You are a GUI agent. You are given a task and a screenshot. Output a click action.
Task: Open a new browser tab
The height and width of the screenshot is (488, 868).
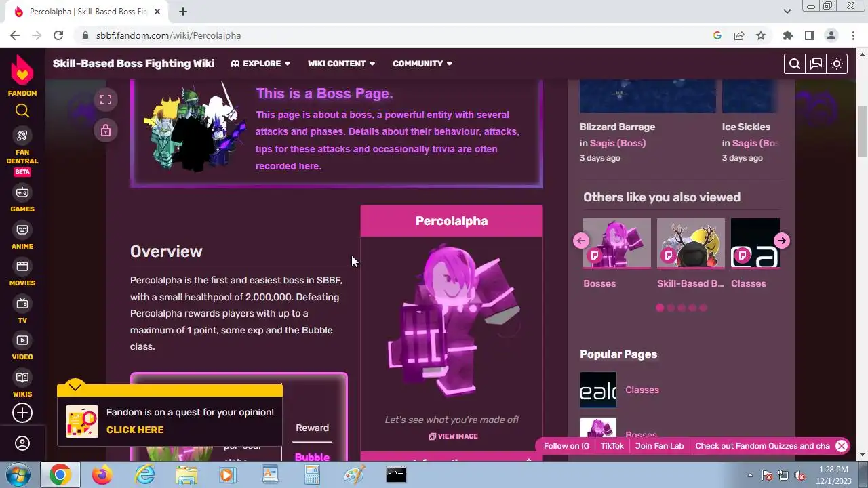pyautogui.click(x=183, y=12)
